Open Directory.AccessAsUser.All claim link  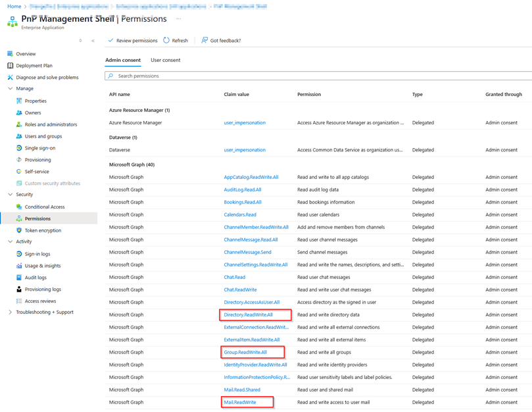[x=252, y=302]
